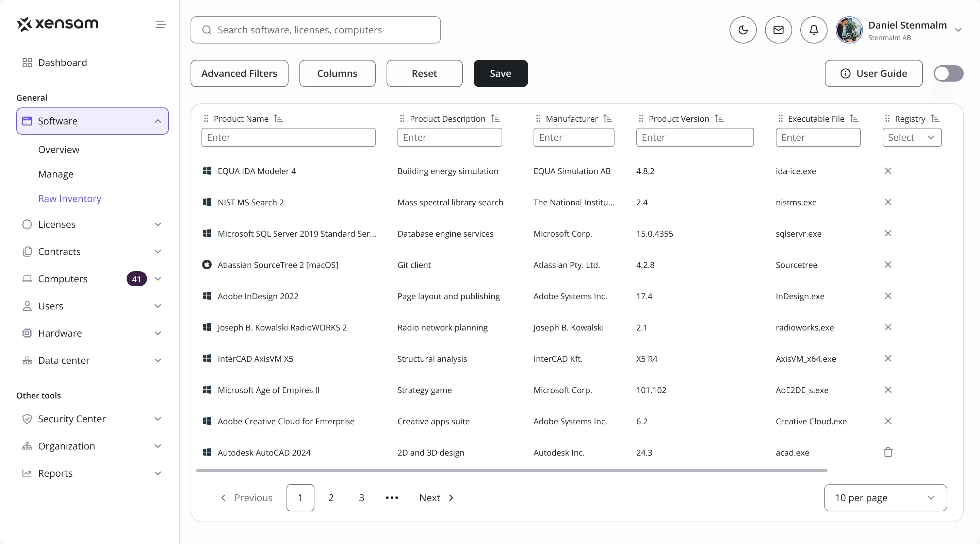Sort by Product Version sort icon
The image size is (980, 544).
pyautogui.click(x=719, y=119)
